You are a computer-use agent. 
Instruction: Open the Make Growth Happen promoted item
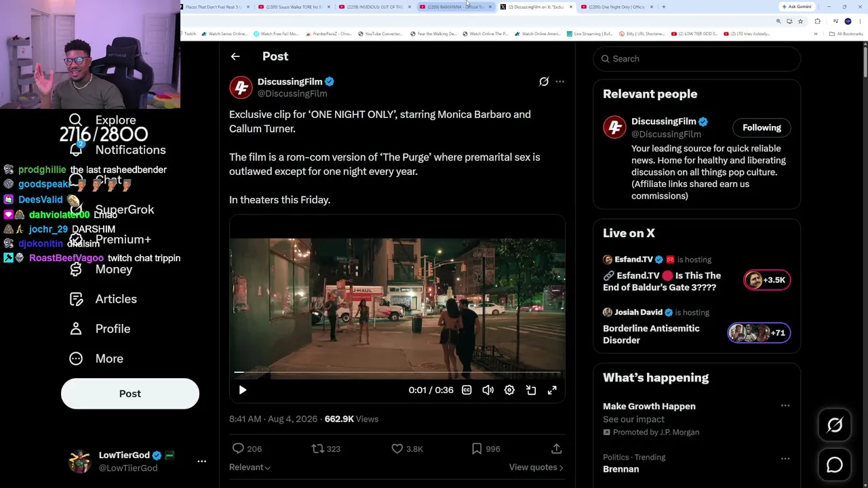point(649,406)
